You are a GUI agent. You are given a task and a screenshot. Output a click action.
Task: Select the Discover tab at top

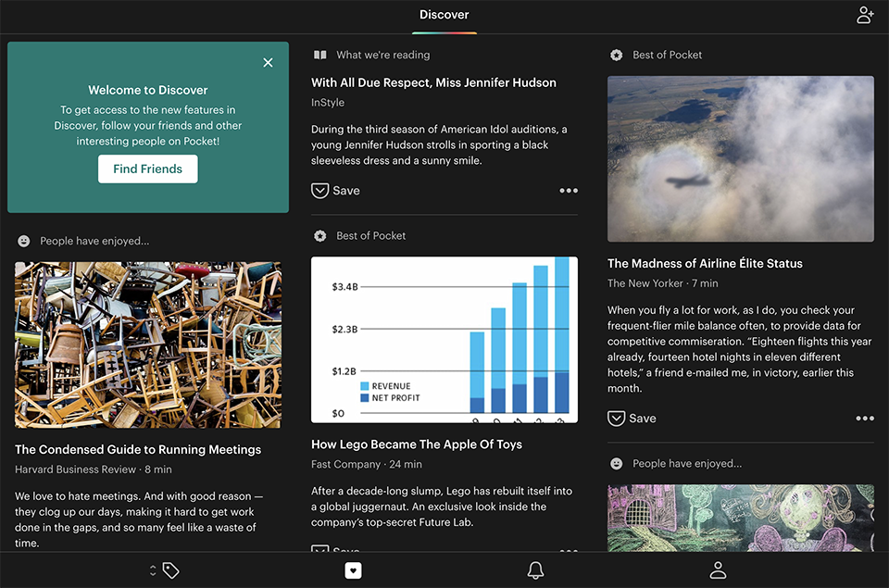(x=444, y=16)
